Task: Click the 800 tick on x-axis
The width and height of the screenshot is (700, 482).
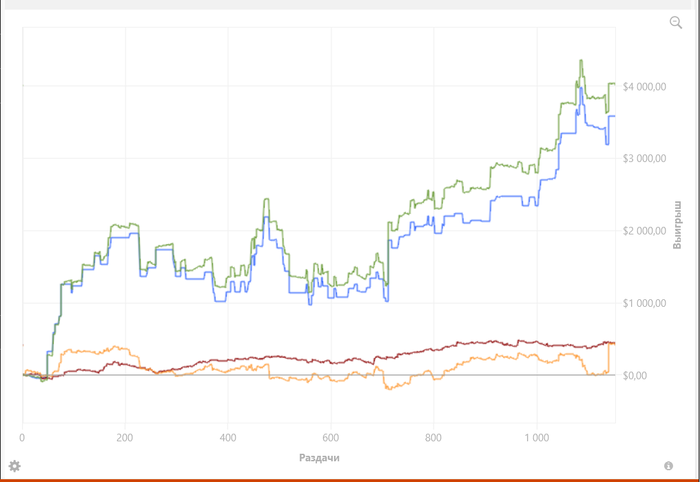Action: point(433,438)
